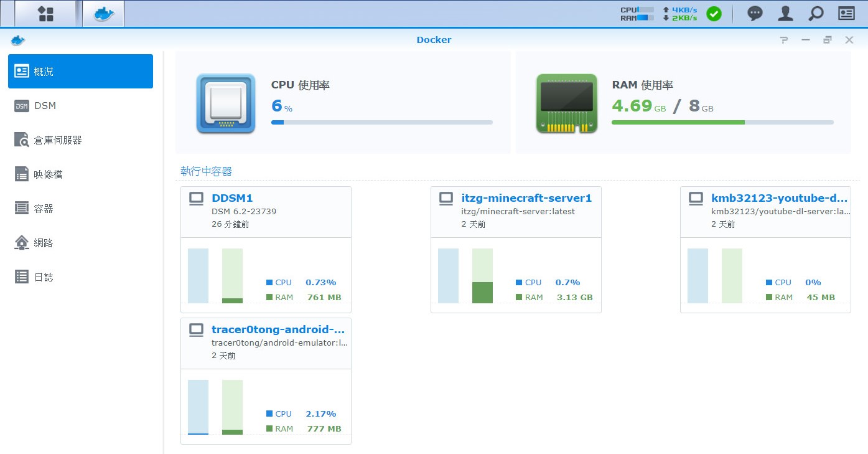Open the user account options icon
This screenshot has width=868, height=454.
785,14
